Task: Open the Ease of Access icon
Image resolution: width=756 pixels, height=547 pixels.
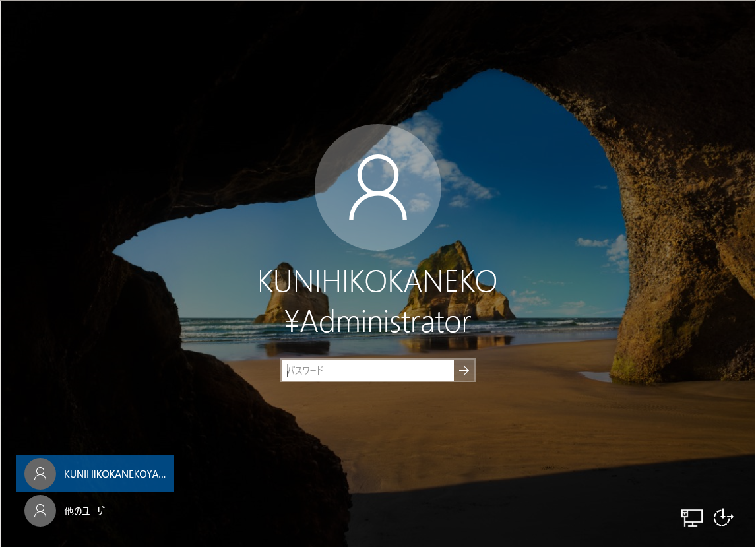Action: [x=723, y=517]
